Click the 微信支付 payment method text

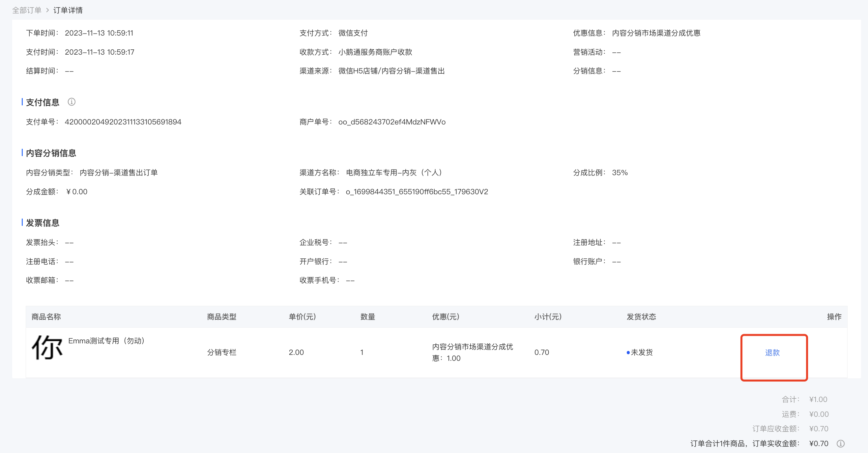pyautogui.click(x=353, y=33)
